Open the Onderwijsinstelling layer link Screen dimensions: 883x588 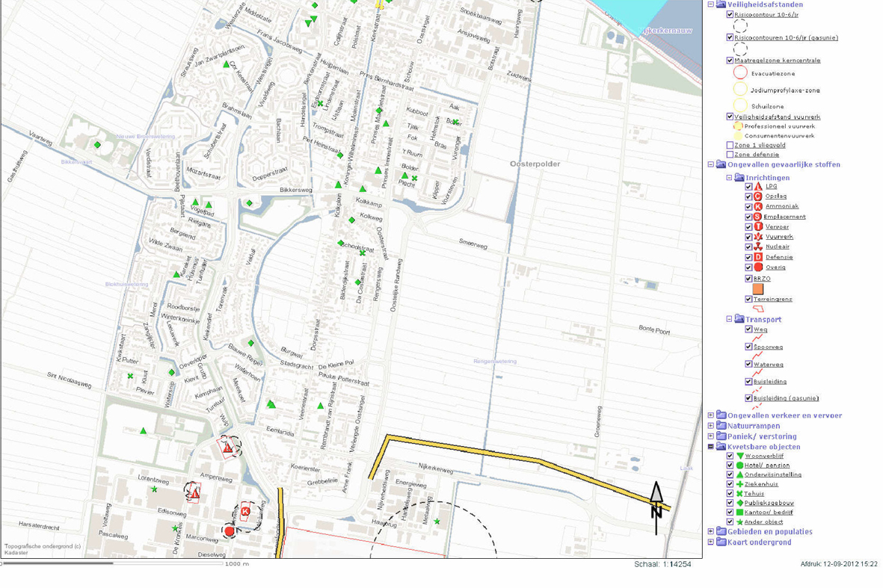coord(772,474)
